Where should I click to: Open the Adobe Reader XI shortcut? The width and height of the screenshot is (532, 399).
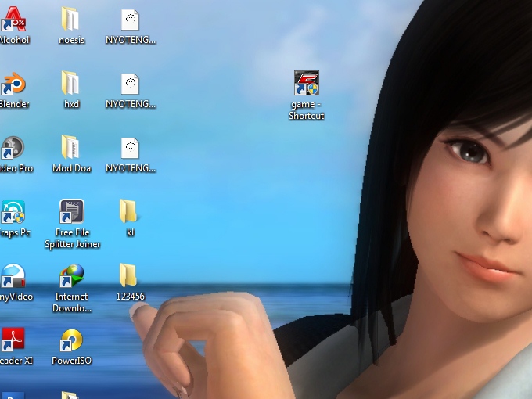(13, 340)
